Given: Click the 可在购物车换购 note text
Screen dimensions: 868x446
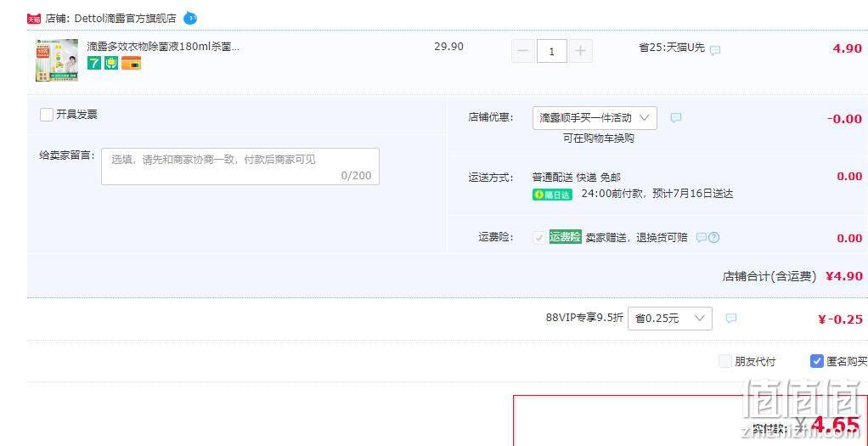Looking at the screenshot, I should (599, 138).
